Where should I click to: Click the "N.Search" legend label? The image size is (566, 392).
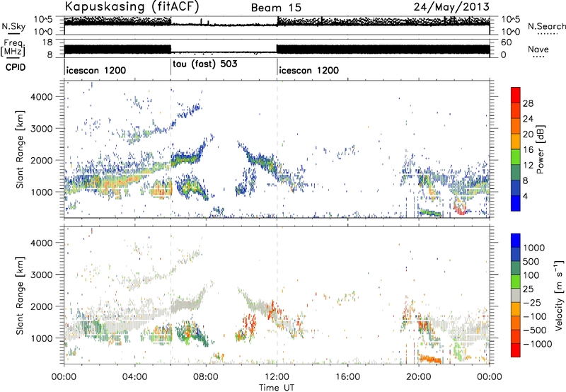[547, 26]
